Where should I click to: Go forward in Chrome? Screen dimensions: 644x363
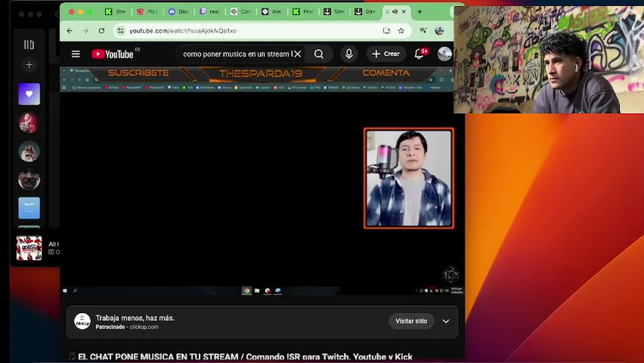pos(86,31)
